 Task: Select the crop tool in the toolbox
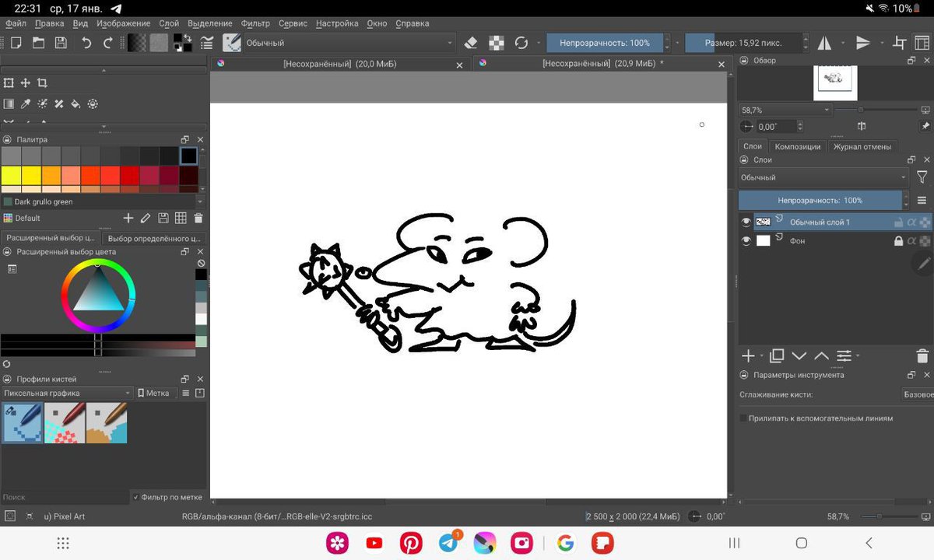43,83
